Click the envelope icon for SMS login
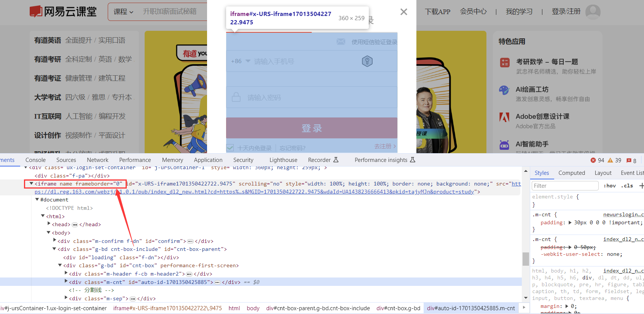Image resolution: width=644 pixels, height=314 pixels. click(341, 42)
